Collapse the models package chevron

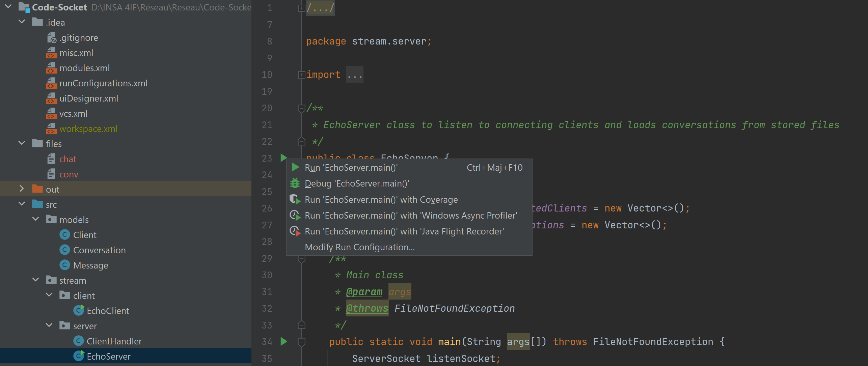(36, 219)
